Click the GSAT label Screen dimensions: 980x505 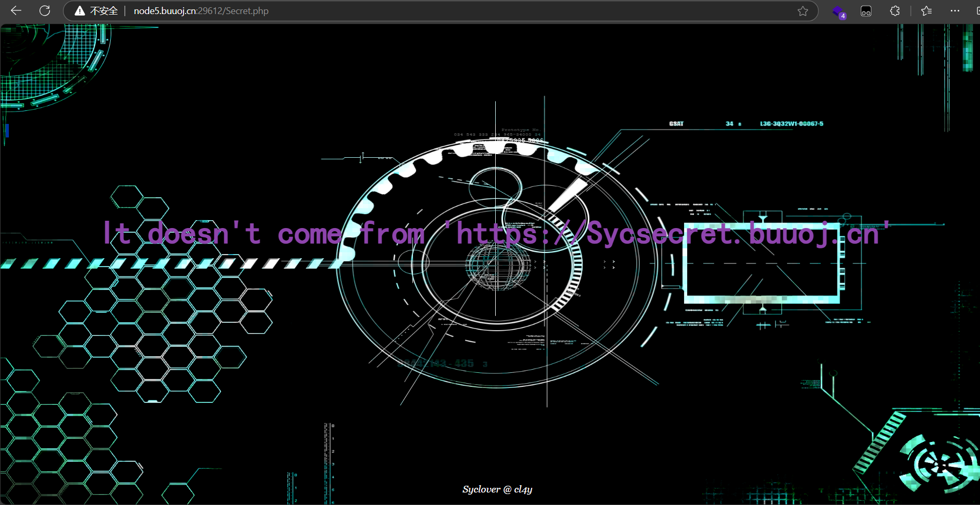(x=676, y=124)
